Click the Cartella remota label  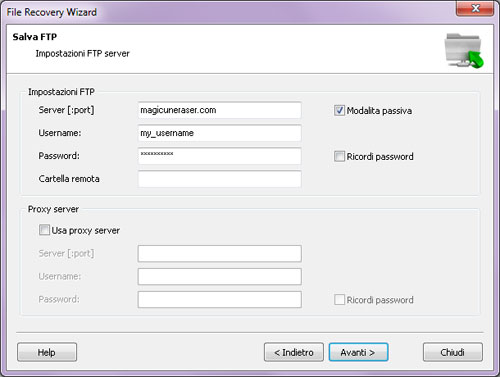coord(69,179)
